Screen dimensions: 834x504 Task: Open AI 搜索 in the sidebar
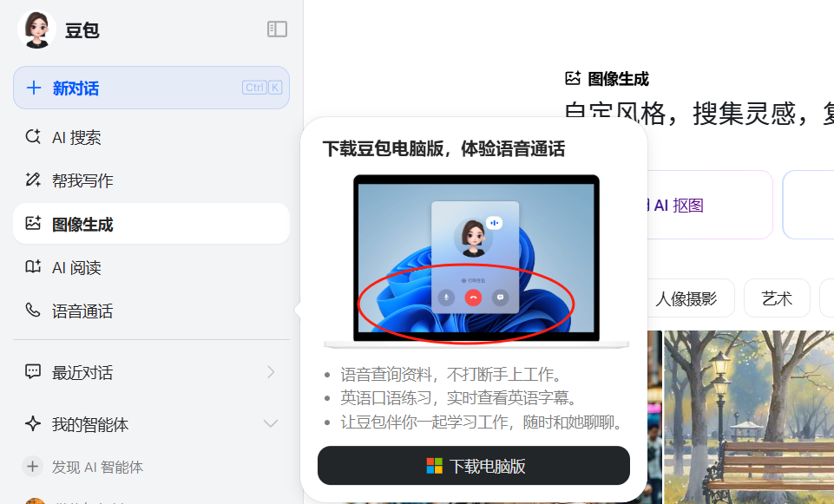tap(151, 137)
